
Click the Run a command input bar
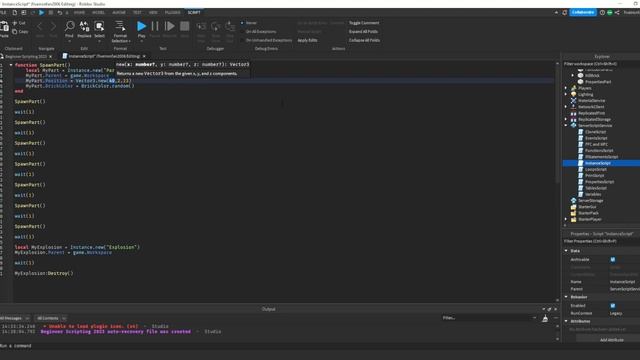(280, 346)
